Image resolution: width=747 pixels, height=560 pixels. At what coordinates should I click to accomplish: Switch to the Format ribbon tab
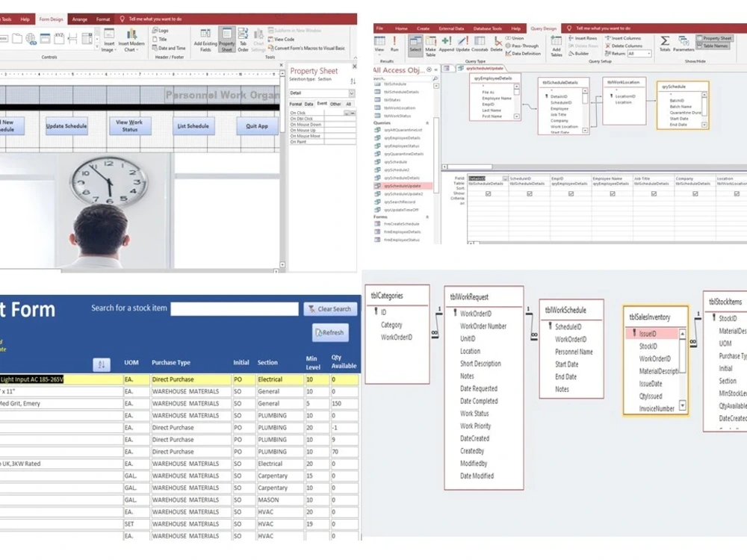click(x=103, y=19)
